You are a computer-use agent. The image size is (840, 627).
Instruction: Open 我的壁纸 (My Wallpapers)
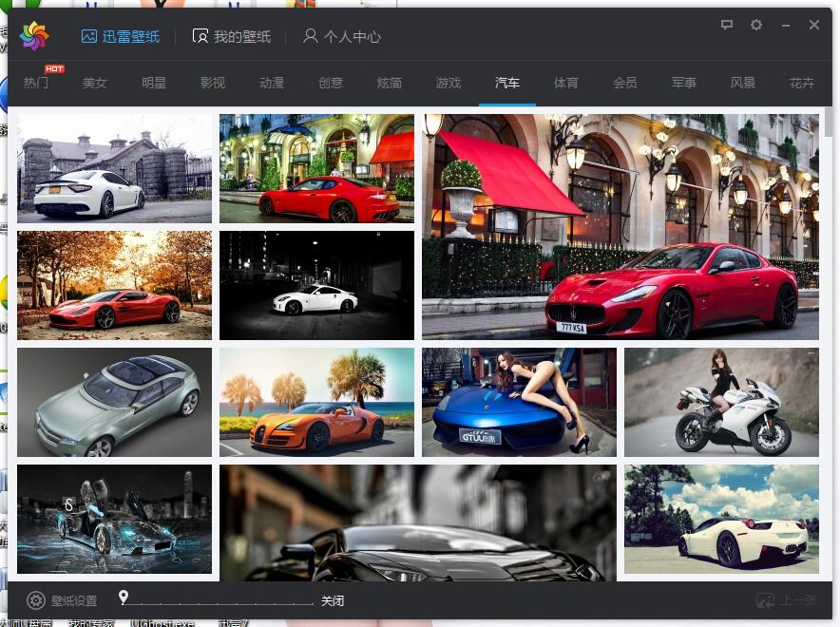pos(231,36)
